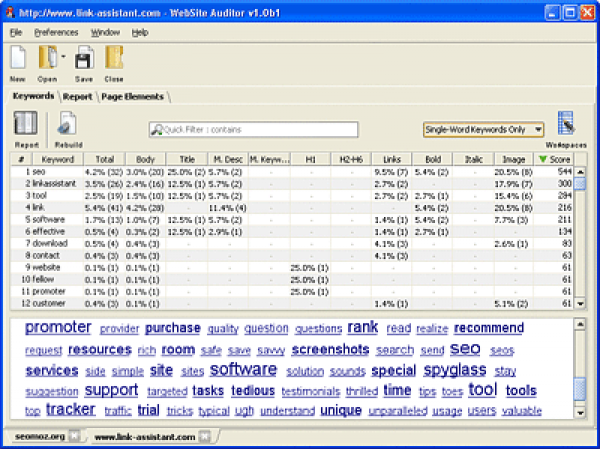600x449 pixels.
Task: Click the New project icon
Action: tap(18, 59)
